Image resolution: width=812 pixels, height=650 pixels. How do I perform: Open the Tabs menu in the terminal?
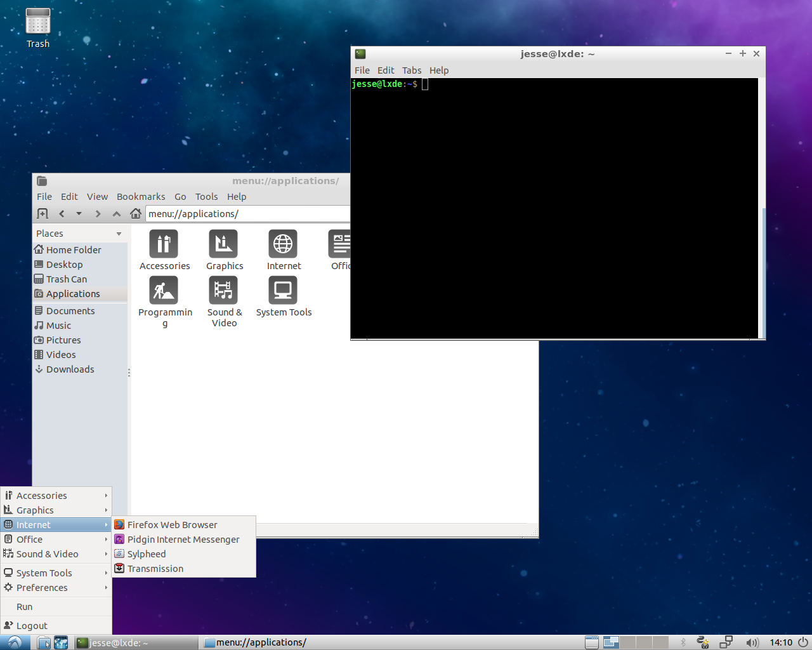point(412,70)
